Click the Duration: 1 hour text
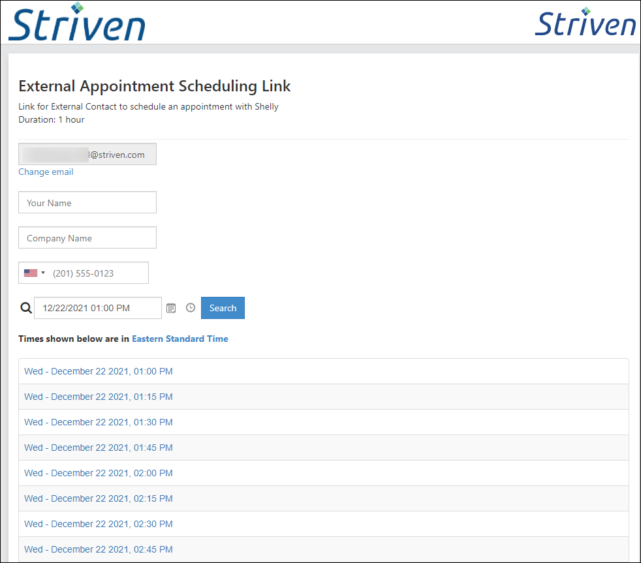This screenshot has height=563, width=641. (x=52, y=120)
